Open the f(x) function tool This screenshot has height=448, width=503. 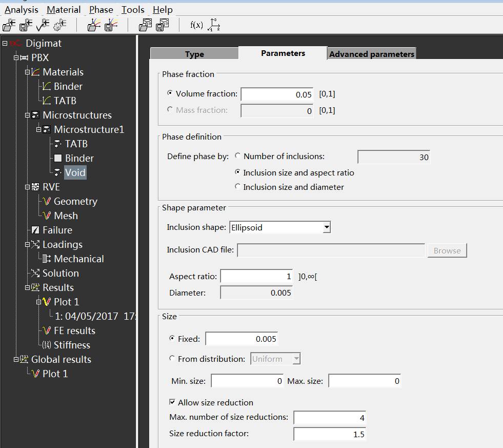click(x=196, y=25)
